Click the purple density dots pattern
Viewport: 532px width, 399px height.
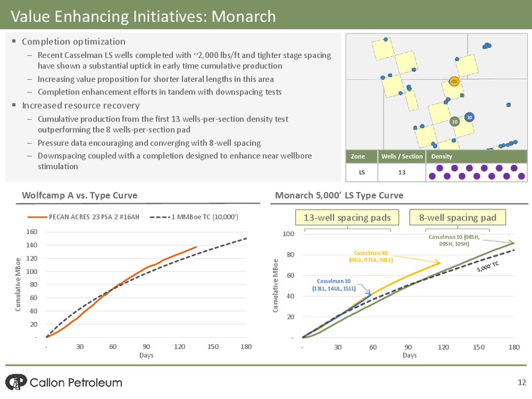click(x=477, y=172)
